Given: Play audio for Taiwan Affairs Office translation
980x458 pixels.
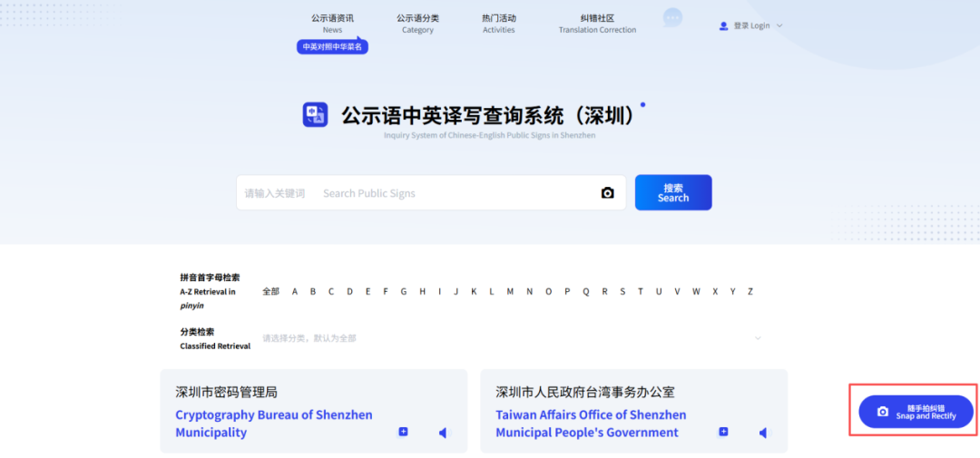Looking at the screenshot, I should 763,433.
